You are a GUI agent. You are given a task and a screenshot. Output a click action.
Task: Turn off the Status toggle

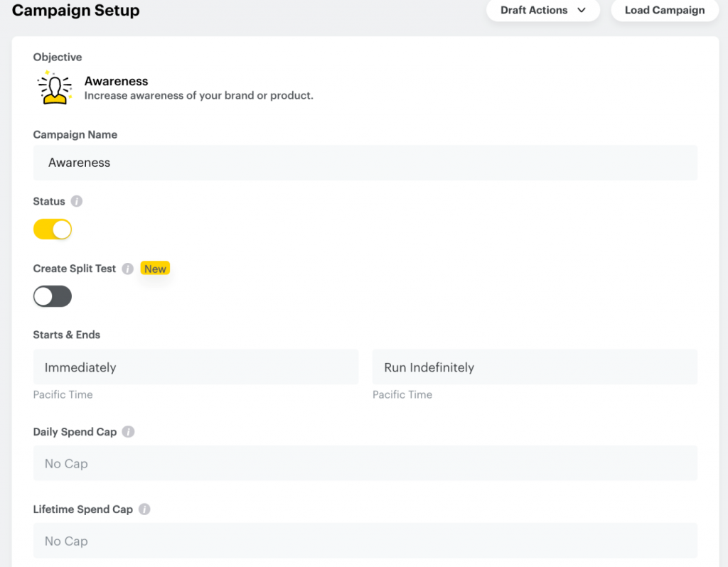point(53,229)
